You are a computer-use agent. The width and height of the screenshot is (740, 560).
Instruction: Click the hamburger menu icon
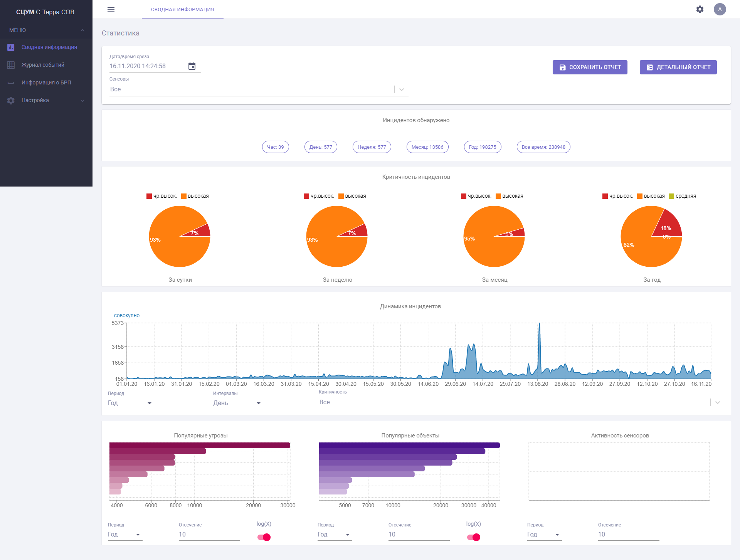click(111, 10)
